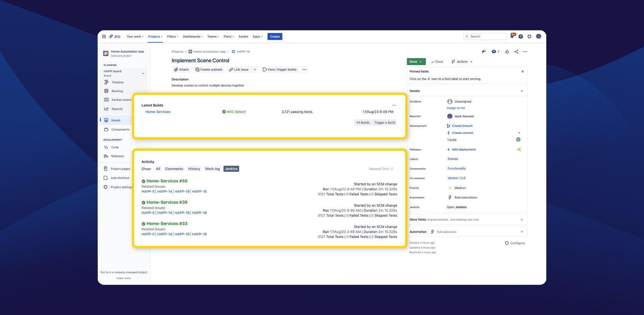The width and height of the screenshot is (644, 315).
Task: Toggle watching the issue via eye icon
Action: (493, 51)
